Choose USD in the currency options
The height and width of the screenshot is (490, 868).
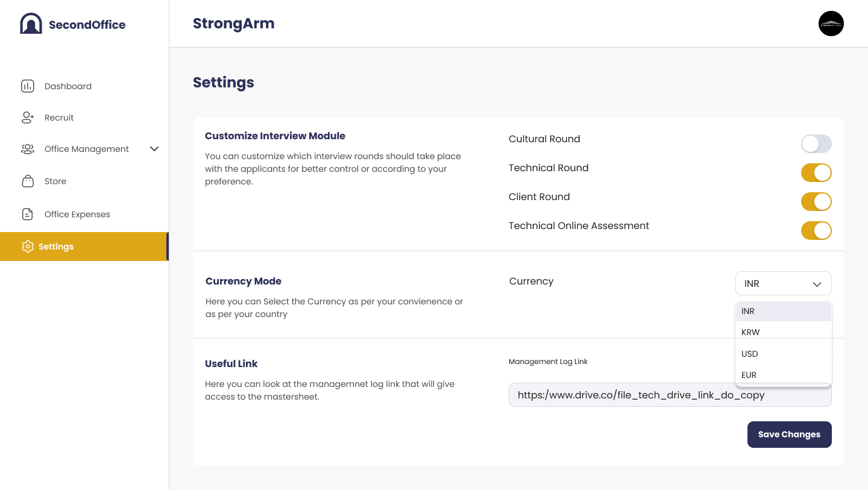click(783, 354)
